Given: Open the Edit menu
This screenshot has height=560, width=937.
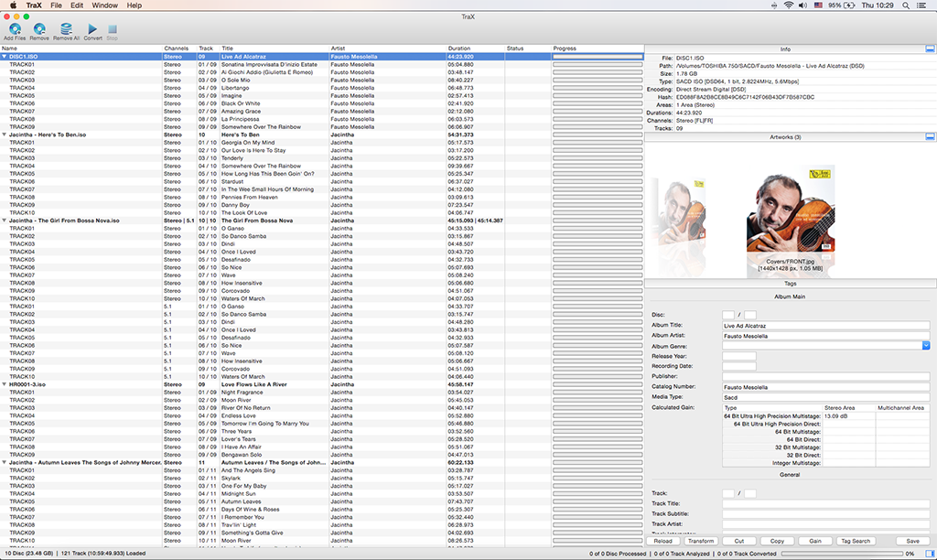Looking at the screenshot, I should (77, 5).
